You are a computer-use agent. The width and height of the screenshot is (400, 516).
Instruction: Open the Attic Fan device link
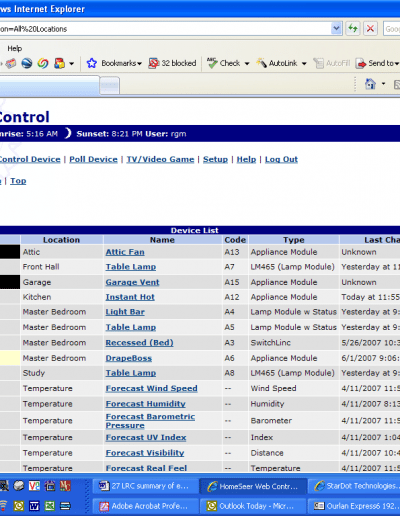[x=125, y=252]
